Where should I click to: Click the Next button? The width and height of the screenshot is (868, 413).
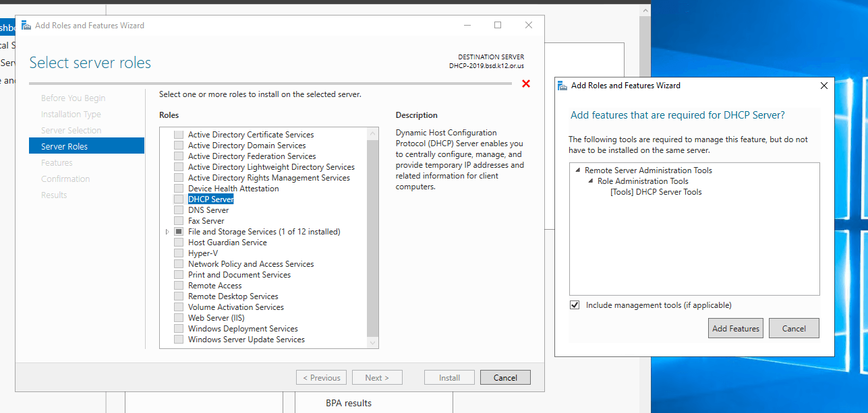click(x=377, y=377)
